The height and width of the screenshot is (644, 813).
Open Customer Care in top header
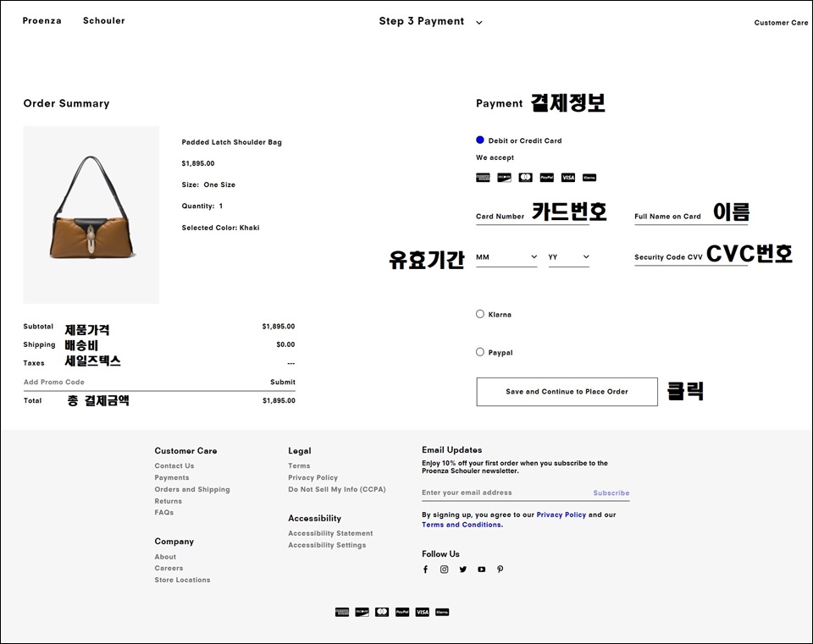[781, 23]
